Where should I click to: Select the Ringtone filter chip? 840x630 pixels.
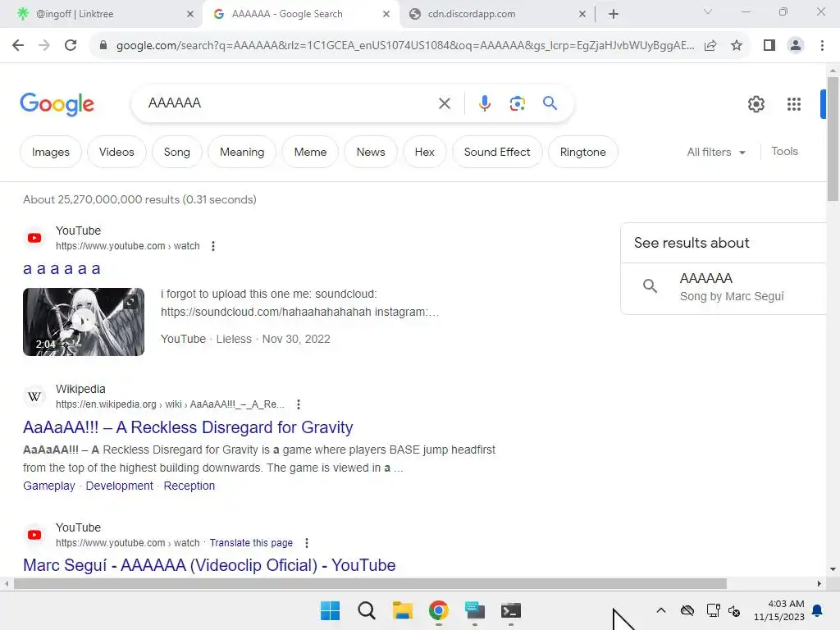[583, 152]
